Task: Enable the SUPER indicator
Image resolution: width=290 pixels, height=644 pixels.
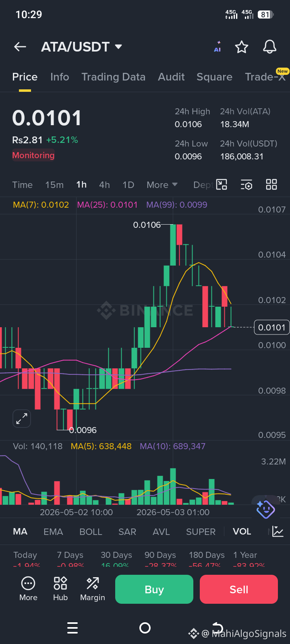Action: pos(201,532)
